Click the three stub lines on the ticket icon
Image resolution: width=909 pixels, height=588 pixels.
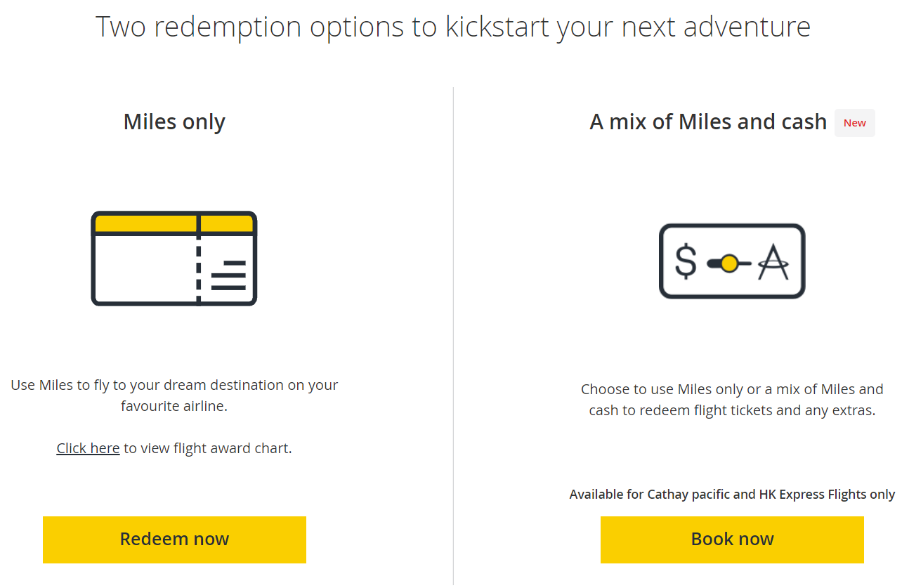(x=229, y=275)
